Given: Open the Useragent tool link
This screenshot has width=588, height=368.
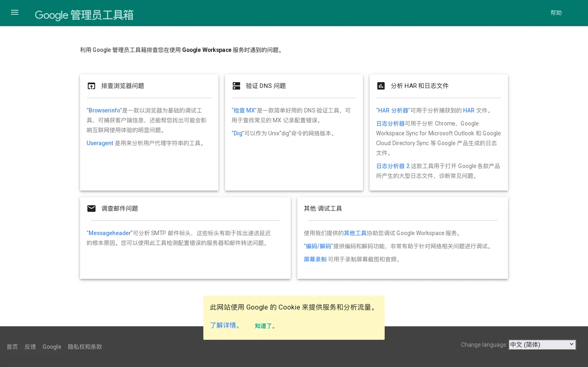Looking at the screenshot, I should [x=100, y=143].
